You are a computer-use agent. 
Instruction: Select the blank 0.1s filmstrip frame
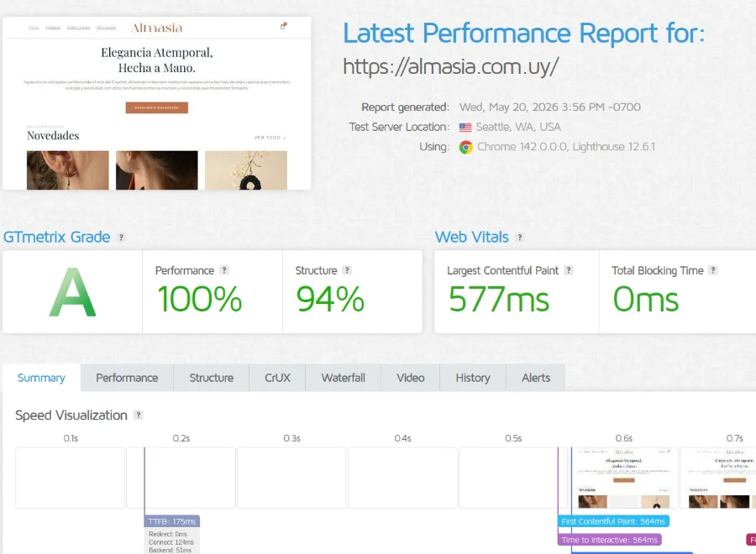(70, 478)
